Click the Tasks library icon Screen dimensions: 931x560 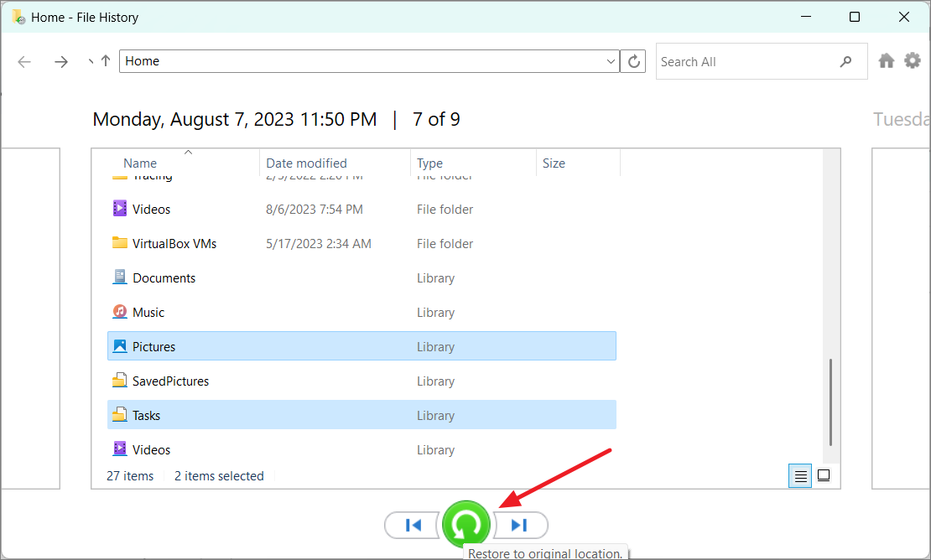[x=120, y=414]
